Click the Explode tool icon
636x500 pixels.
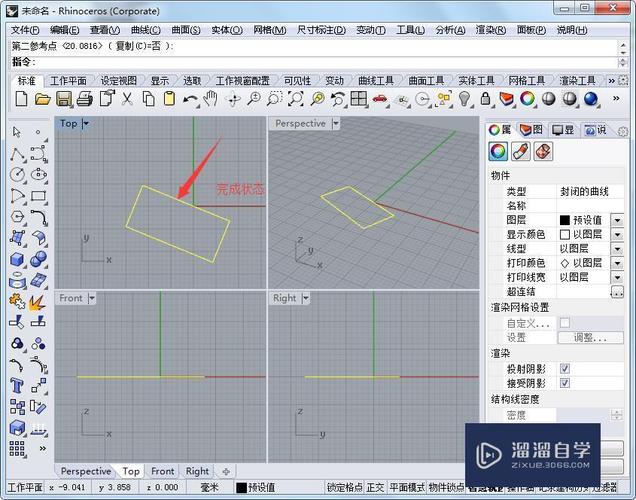39,302
